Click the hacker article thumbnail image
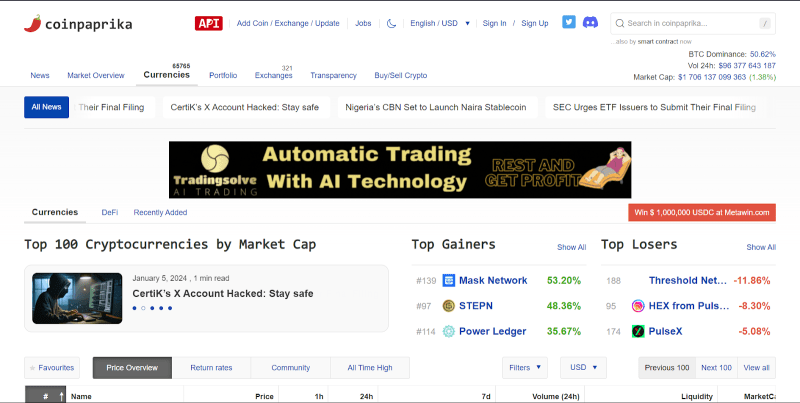 point(77,298)
